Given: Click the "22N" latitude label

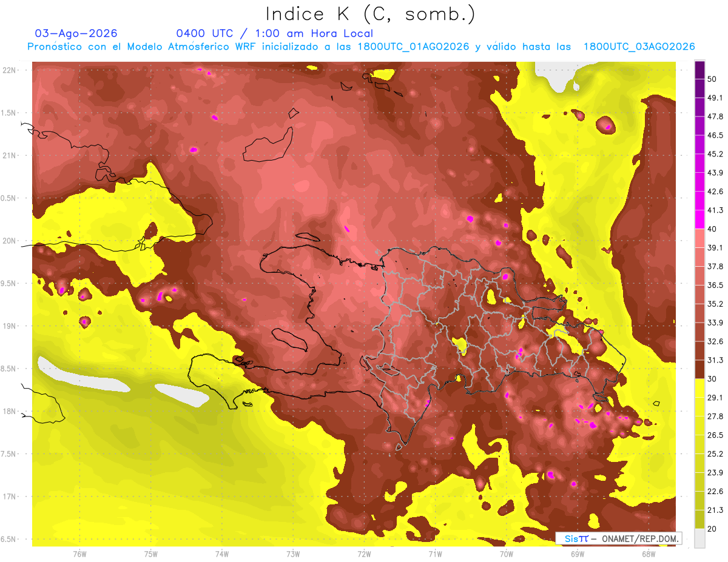Looking at the screenshot, I should coord(10,70).
